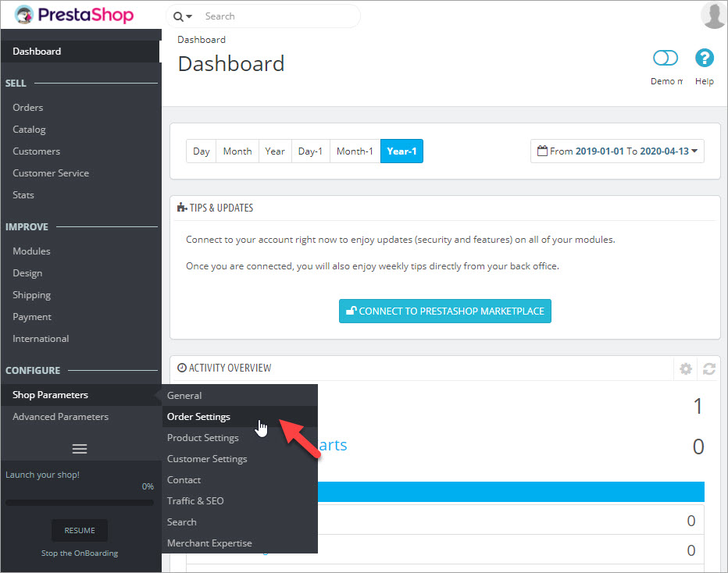
Task: Click the Activity Overview clock icon
Action: [x=182, y=368]
